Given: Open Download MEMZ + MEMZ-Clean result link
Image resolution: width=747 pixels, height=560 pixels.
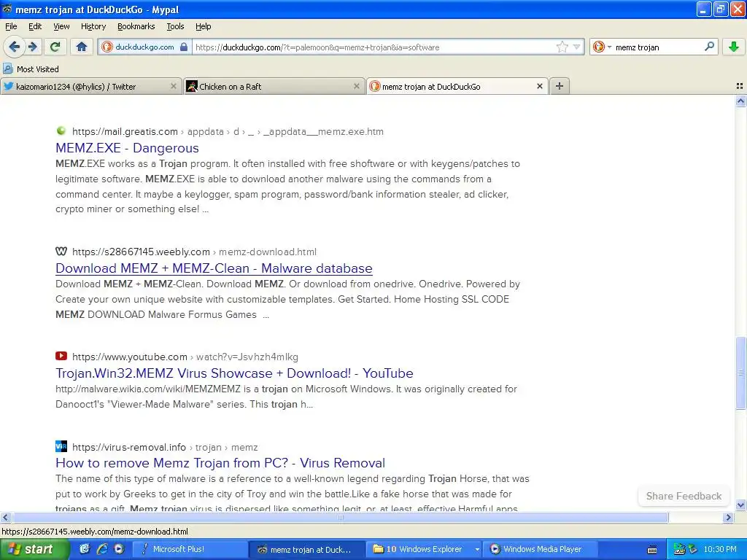Looking at the screenshot, I should point(214,268).
